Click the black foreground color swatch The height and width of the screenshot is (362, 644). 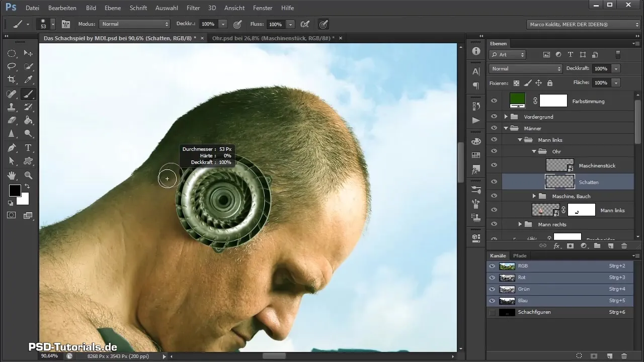click(15, 191)
